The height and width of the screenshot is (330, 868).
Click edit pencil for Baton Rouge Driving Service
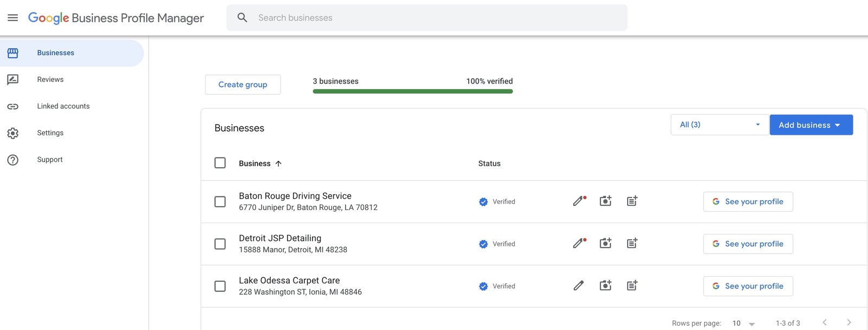pyautogui.click(x=578, y=201)
